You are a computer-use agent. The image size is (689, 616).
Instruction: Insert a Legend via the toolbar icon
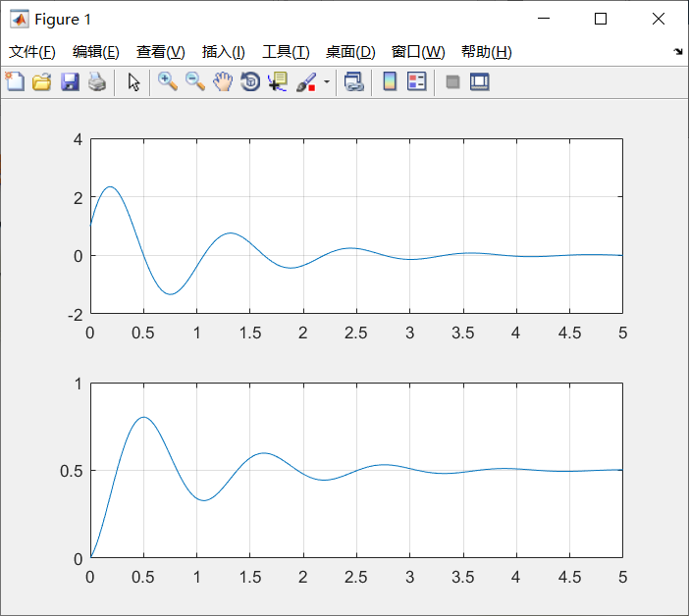[x=416, y=81]
